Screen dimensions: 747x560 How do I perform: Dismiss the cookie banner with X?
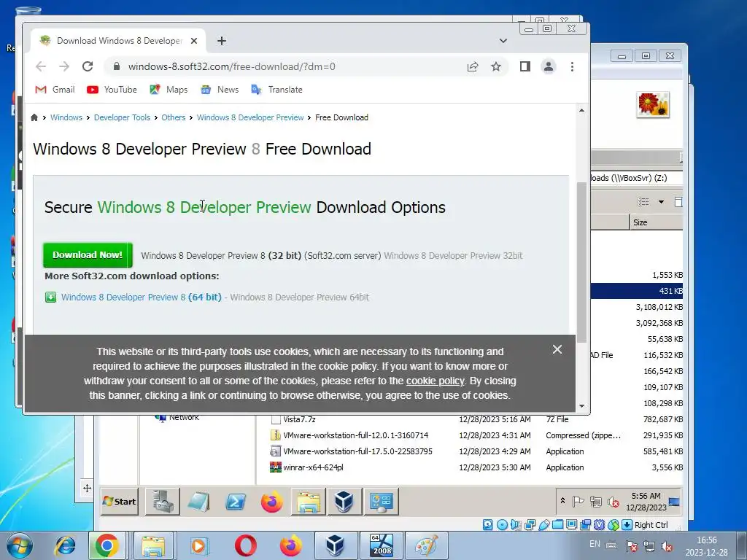coord(557,349)
